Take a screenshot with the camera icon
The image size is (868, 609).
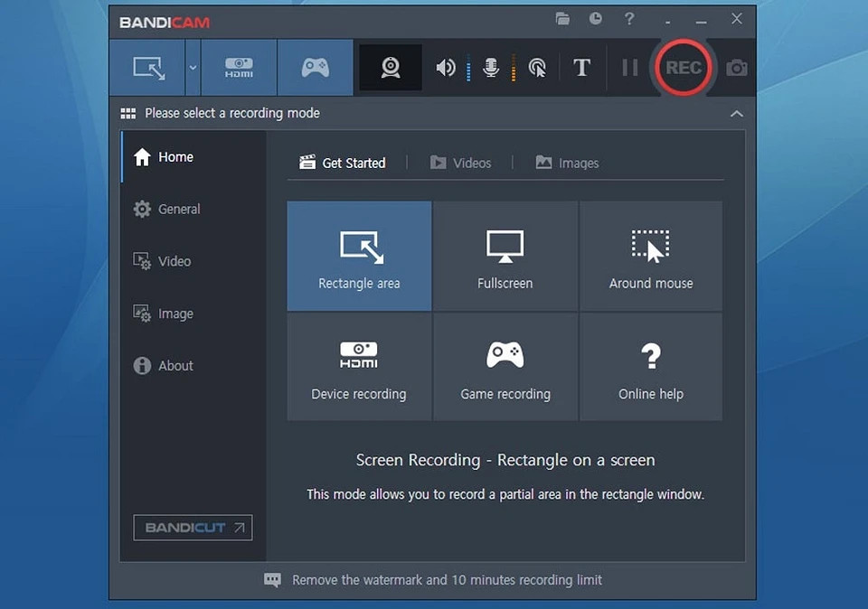tap(737, 68)
